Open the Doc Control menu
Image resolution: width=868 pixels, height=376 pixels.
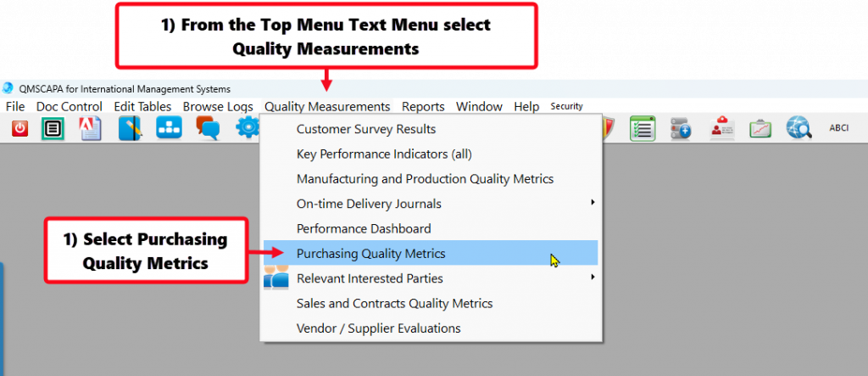(70, 106)
